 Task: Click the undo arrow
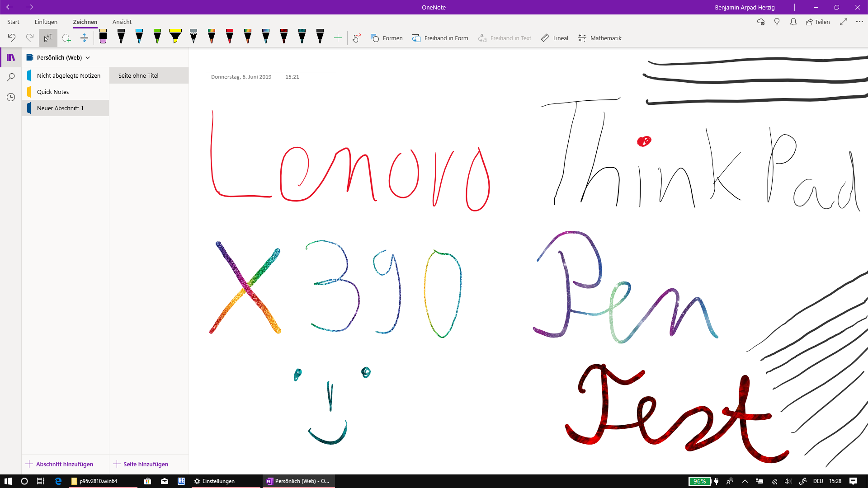coord(12,38)
